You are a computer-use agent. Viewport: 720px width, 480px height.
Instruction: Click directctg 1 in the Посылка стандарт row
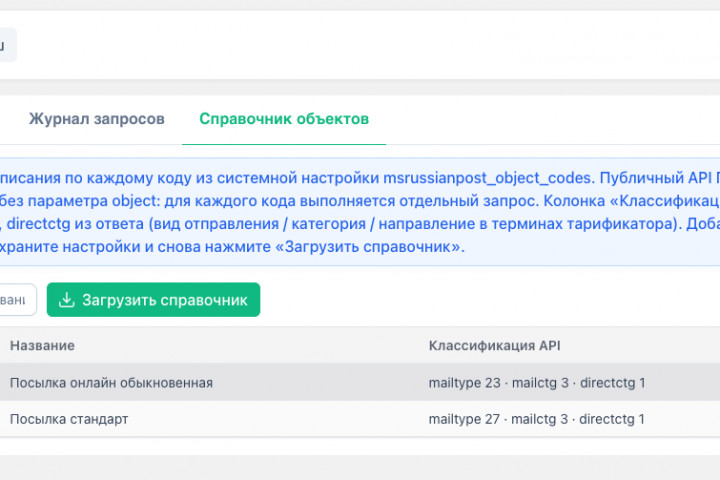(613, 419)
